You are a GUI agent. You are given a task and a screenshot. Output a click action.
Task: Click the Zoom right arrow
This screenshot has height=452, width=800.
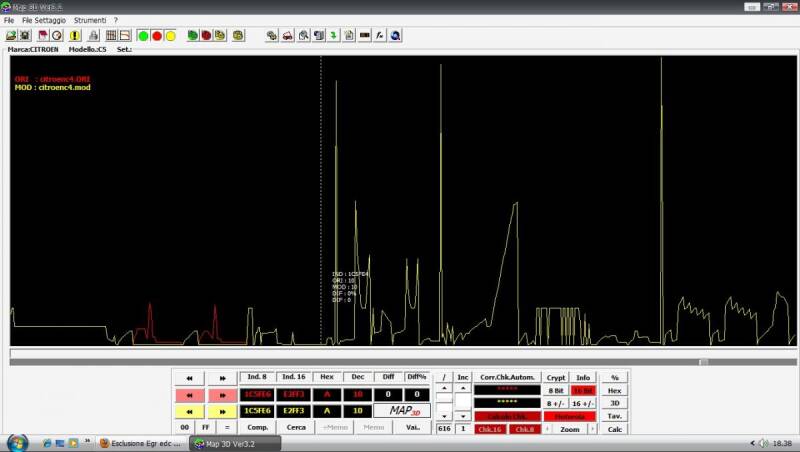[x=592, y=429]
